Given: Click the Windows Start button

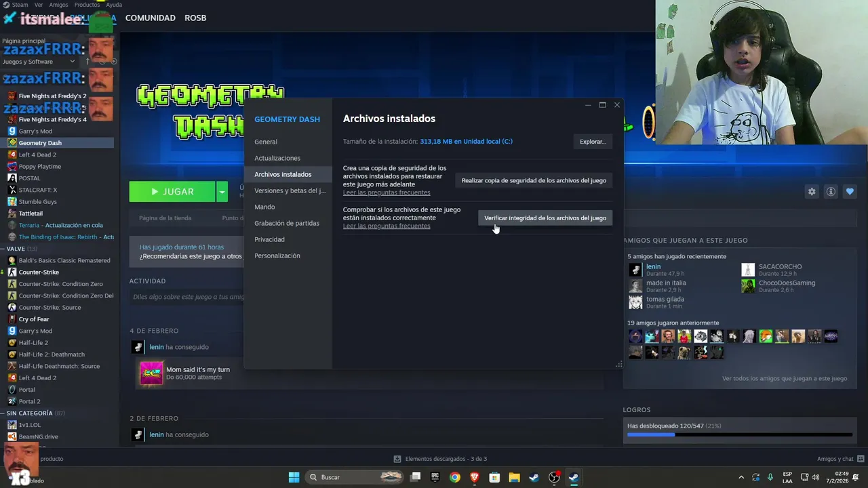Looking at the screenshot, I should click(x=294, y=477).
